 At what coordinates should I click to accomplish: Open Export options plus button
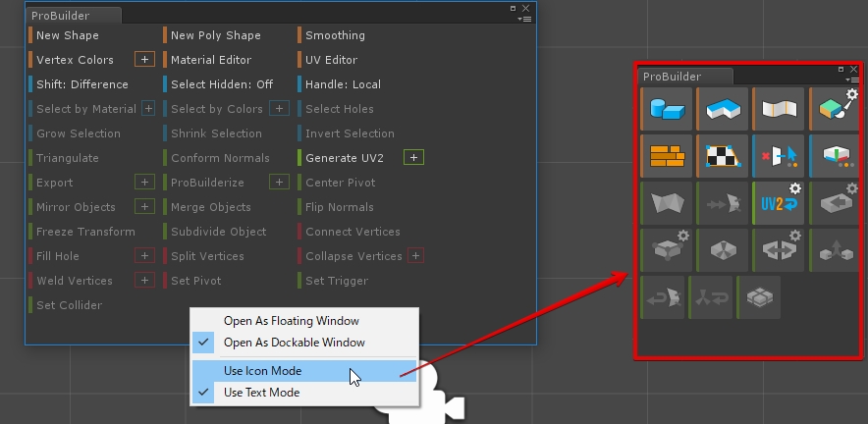point(144,183)
